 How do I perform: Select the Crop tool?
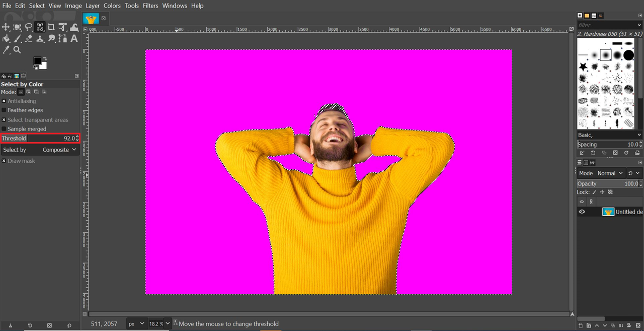click(51, 27)
